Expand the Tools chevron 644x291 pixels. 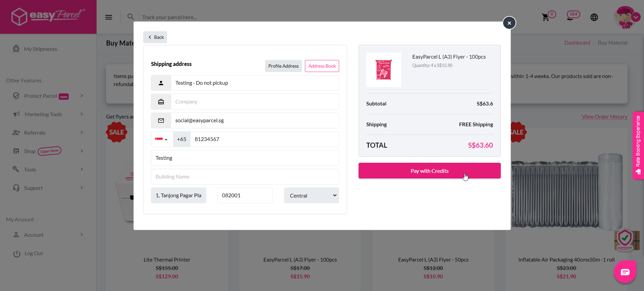coord(82,169)
